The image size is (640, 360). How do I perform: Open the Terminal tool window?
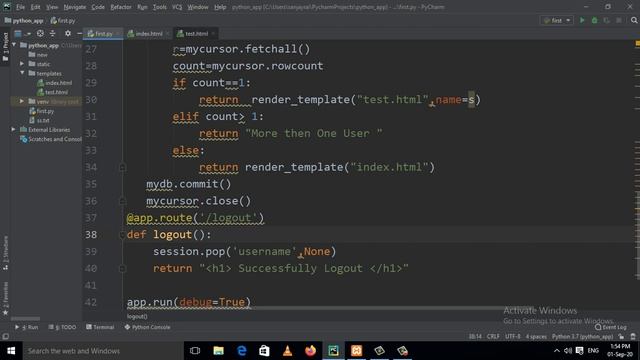tap(100, 327)
